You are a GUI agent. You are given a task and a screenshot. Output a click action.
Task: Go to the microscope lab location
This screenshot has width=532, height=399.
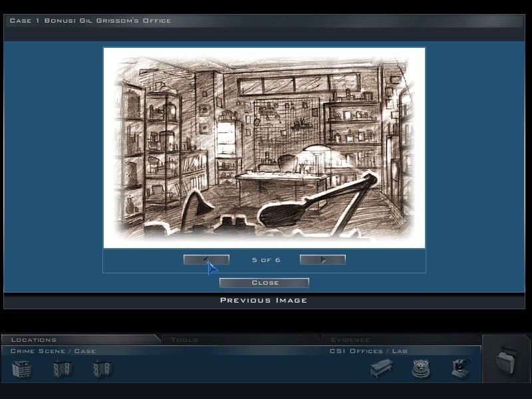click(x=461, y=368)
